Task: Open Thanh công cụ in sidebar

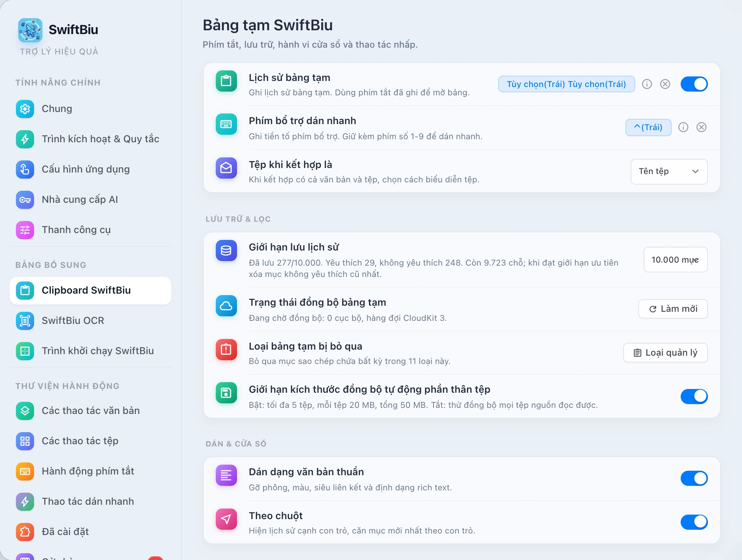Action: point(90,230)
